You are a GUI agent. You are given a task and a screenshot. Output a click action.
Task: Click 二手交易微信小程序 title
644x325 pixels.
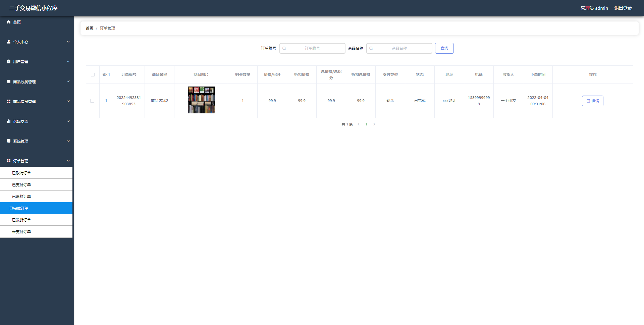click(x=33, y=8)
